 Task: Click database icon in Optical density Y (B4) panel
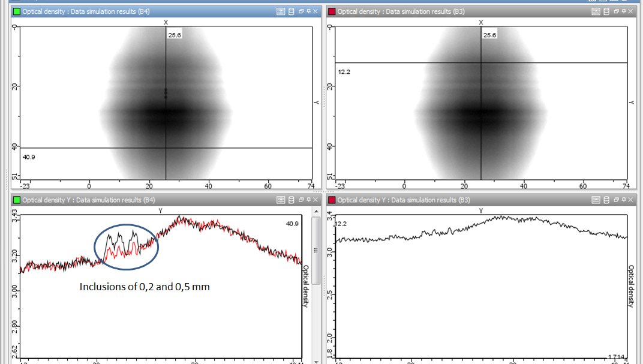pos(292,200)
